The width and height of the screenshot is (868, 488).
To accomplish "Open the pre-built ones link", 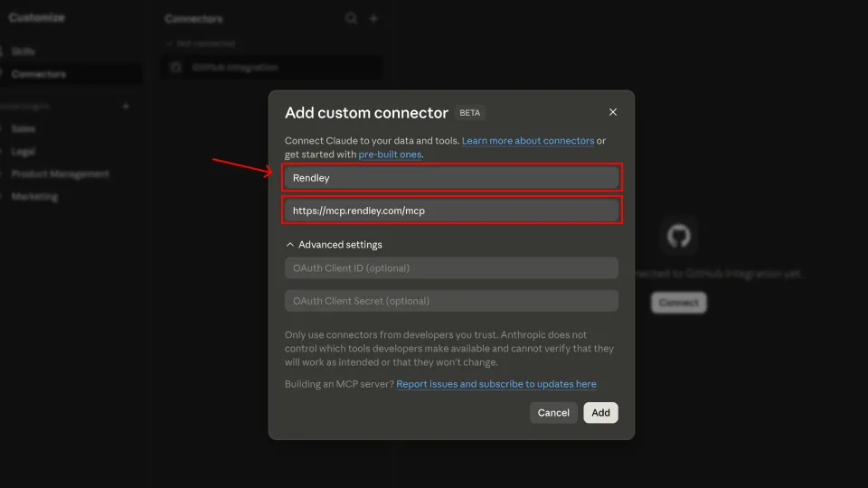I will [390, 155].
